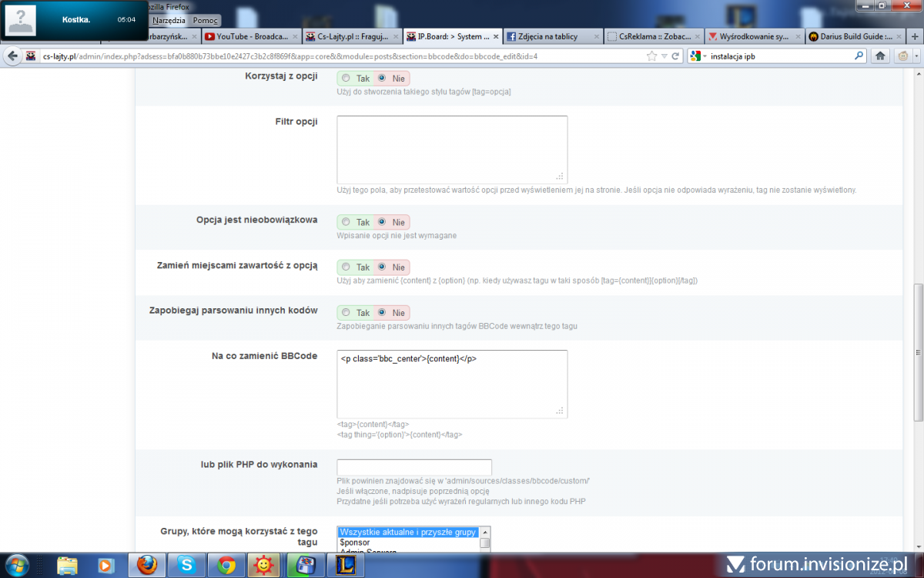The height and width of the screenshot is (578, 924).
Task: Select Nie for Zamień miejscami zawartość z opcją
Action: click(x=381, y=267)
